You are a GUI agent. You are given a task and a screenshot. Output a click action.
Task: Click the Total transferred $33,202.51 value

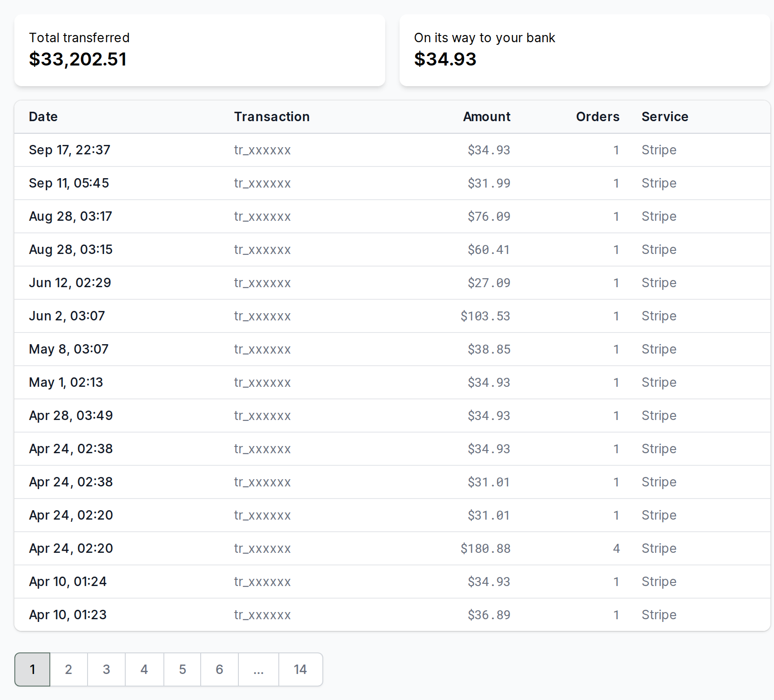(x=78, y=59)
